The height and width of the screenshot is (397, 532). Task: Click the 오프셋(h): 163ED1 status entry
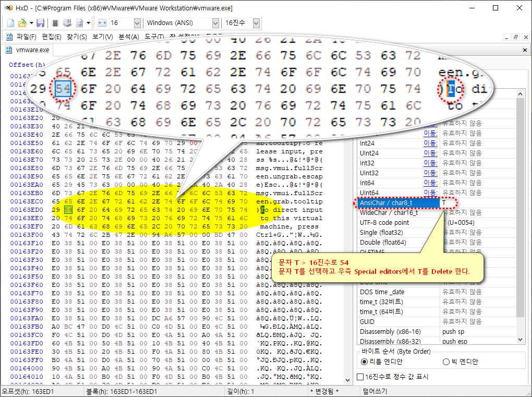28,392
